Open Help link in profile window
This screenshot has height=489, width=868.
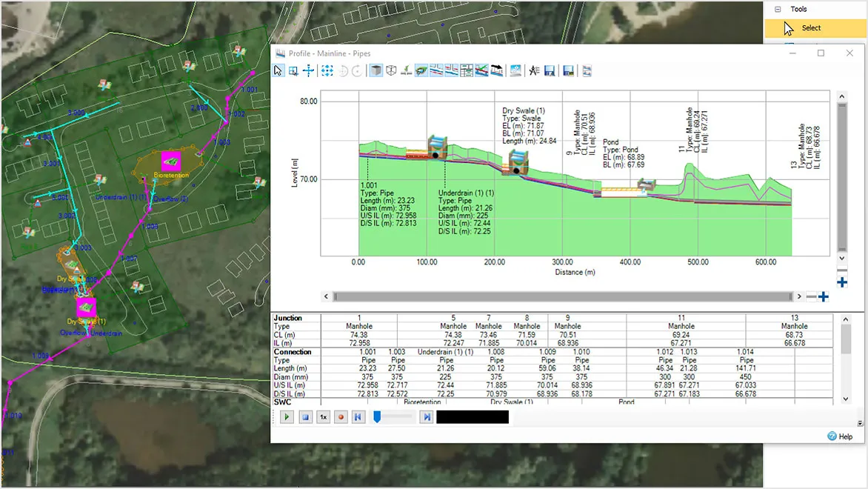(840, 436)
